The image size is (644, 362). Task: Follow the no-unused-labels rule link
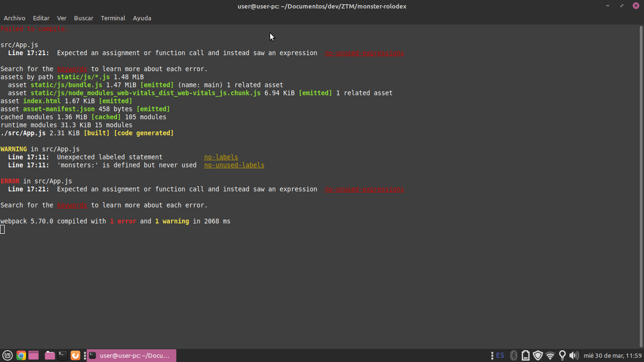[234, 165]
